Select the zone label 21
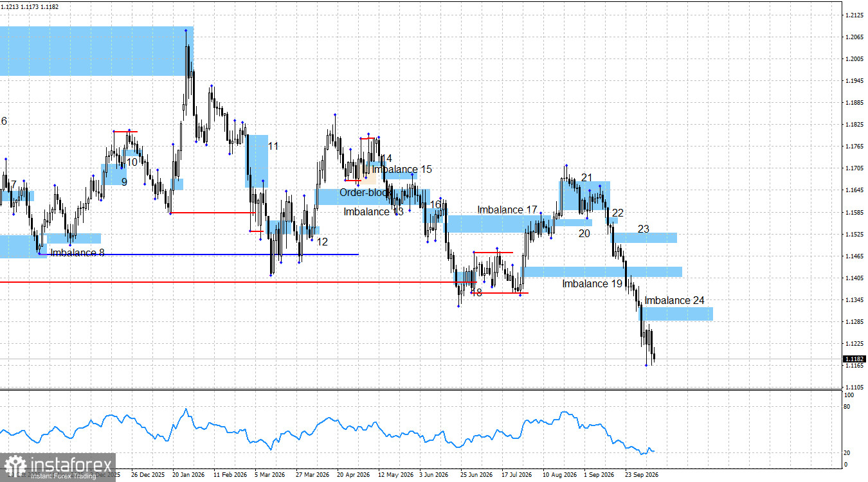 coord(586,177)
